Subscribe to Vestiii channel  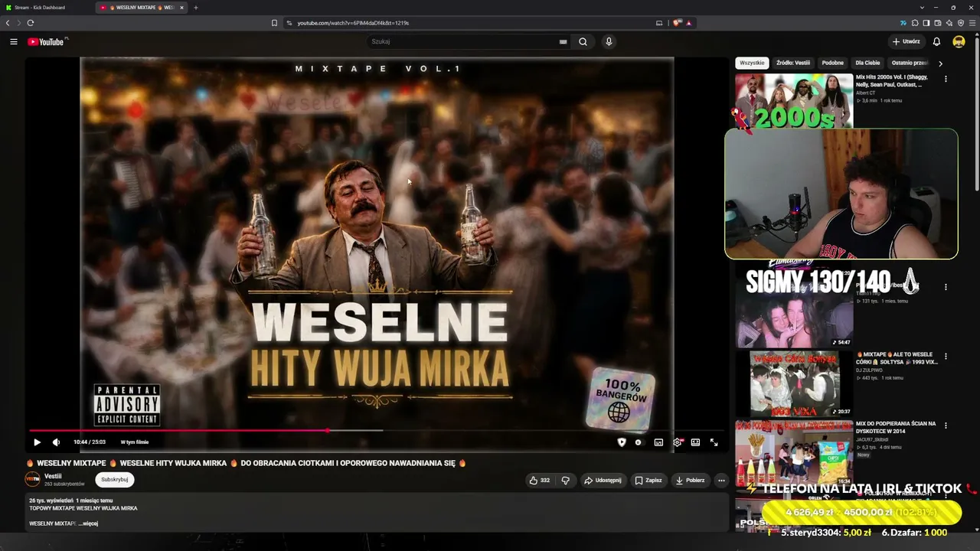(x=115, y=480)
